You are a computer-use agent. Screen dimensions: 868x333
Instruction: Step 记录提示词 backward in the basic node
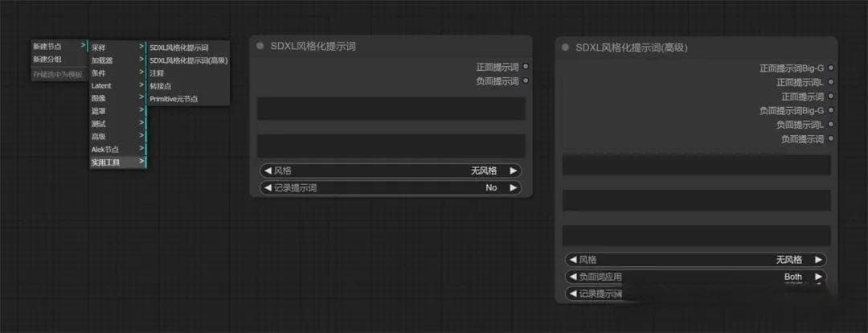pos(268,188)
